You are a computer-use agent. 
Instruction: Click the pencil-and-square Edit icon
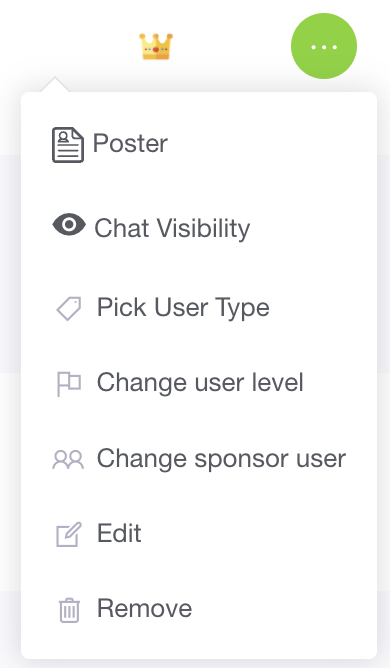pos(69,534)
